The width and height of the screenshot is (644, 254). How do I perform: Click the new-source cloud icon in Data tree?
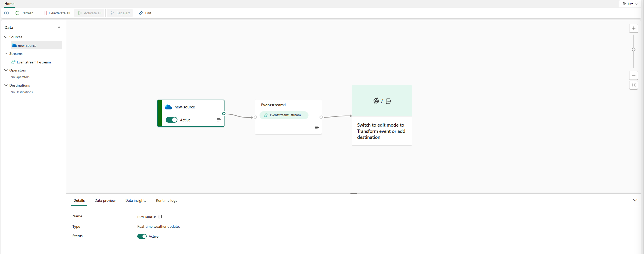[x=15, y=45]
